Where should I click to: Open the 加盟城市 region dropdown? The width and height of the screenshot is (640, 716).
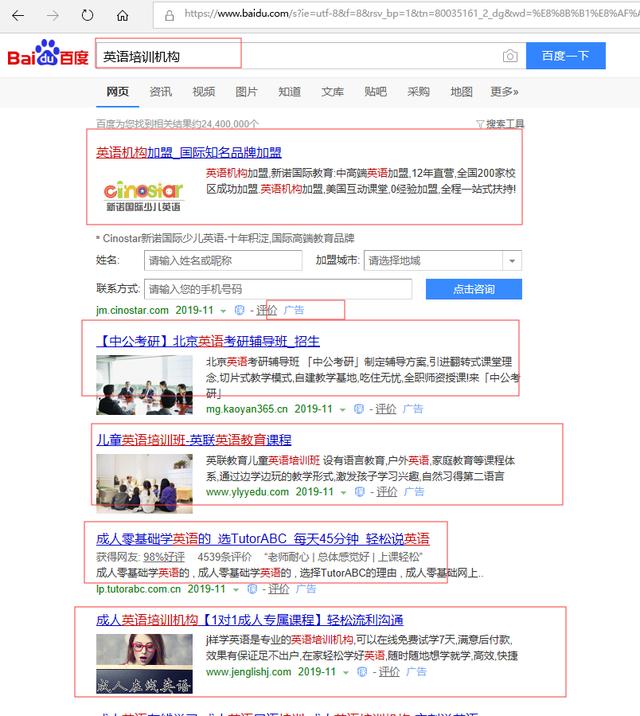click(x=442, y=261)
